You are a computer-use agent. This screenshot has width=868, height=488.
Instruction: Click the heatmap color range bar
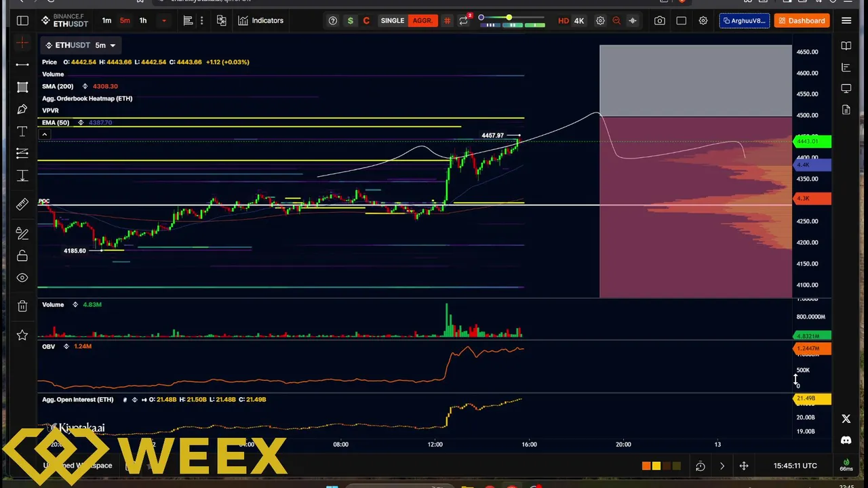pyautogui.click(x=512, y=25)
